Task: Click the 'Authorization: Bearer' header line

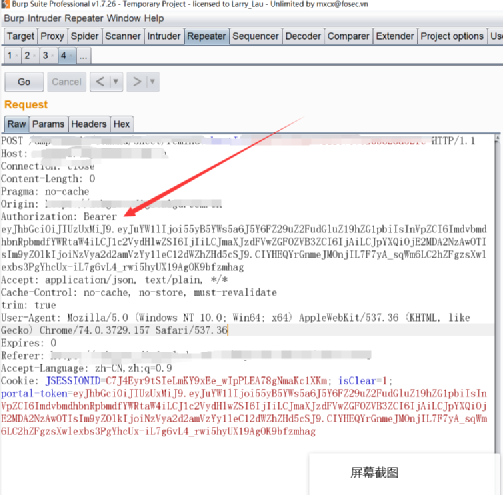Action: click(x=59, y=216)
